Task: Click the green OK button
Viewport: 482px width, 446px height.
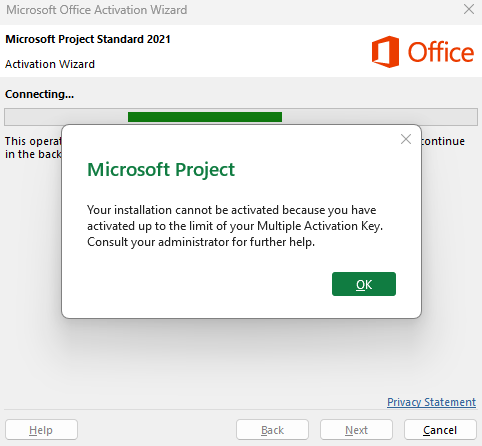Action: [364, 284]
